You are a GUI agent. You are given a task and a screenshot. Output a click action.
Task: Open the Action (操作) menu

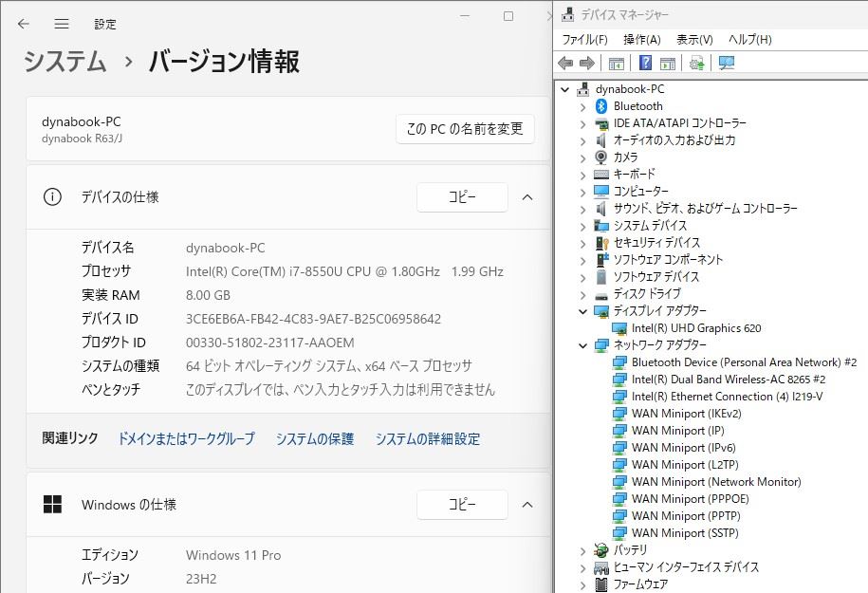[x=642, y=39]
